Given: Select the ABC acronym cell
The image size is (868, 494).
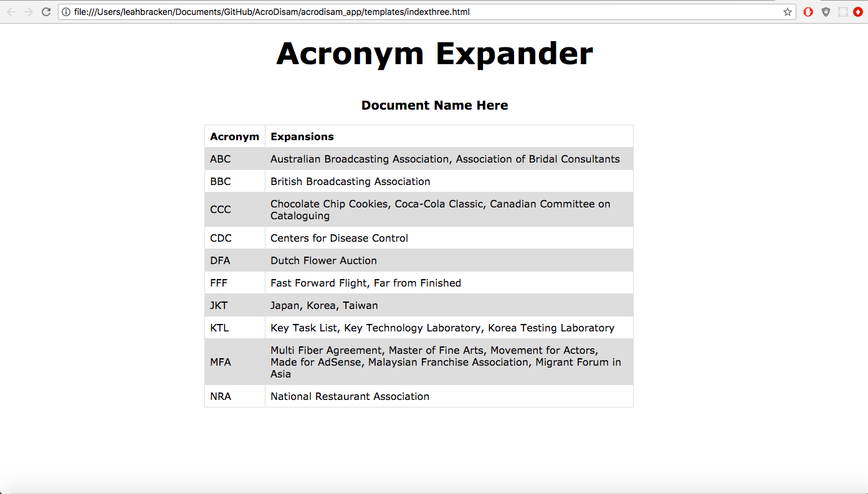Looking at the screenshot, I should [x=221, y=159].
